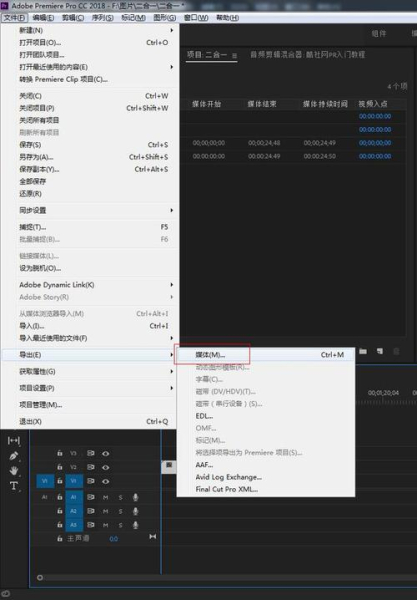This screenshot has height=600, width=417.
Task: Click the trash icon in the project panel
Action: click(396, 351)
